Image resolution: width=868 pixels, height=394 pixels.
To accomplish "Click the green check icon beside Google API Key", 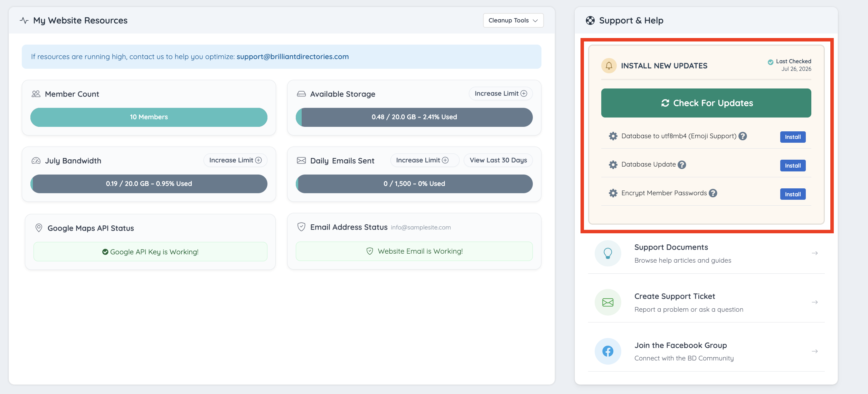I will click(105, 252).
